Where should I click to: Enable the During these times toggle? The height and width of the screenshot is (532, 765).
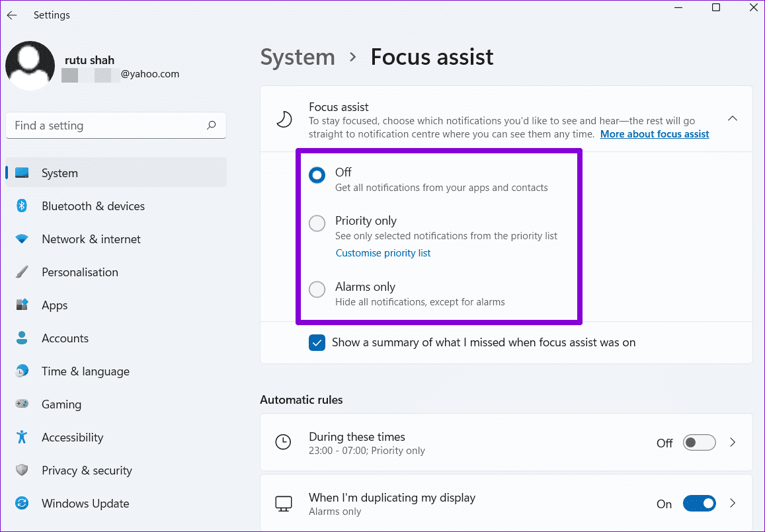(699, 443)
